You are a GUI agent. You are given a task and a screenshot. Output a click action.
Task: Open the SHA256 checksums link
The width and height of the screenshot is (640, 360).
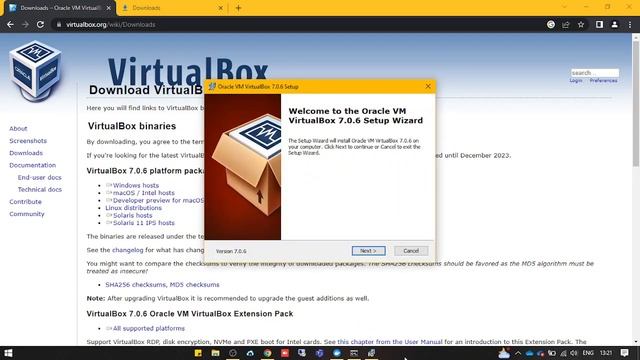136,284
